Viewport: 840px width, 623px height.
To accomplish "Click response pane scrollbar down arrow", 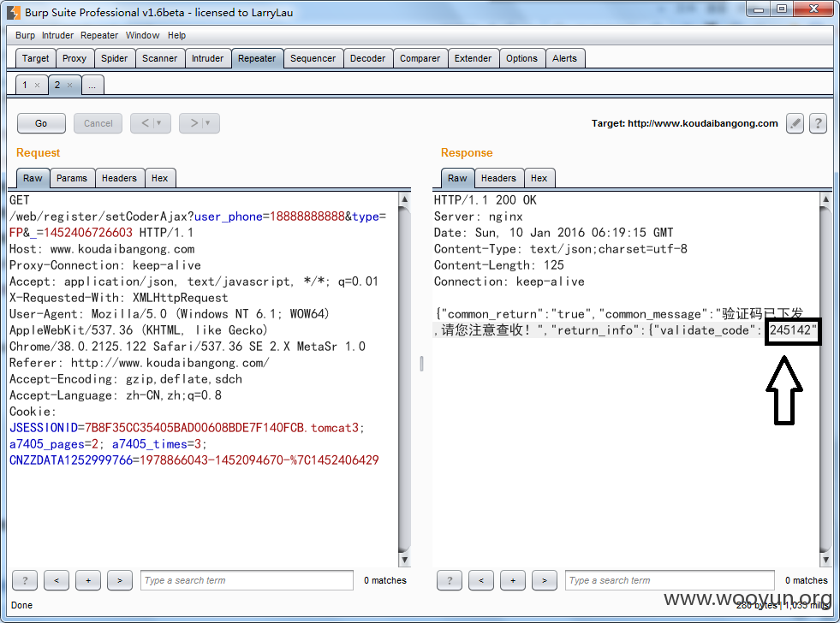I will tap(825, 560).
